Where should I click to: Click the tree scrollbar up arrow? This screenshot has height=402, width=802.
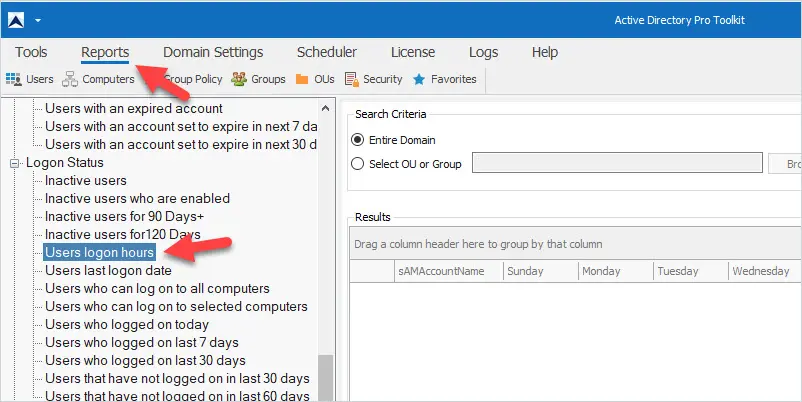click(x=325, y=108)
